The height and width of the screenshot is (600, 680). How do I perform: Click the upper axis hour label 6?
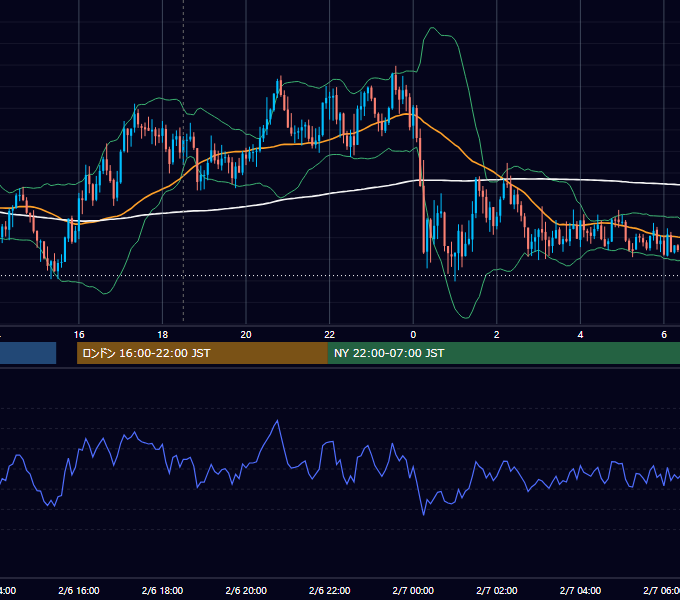click(x=664, y=335)
